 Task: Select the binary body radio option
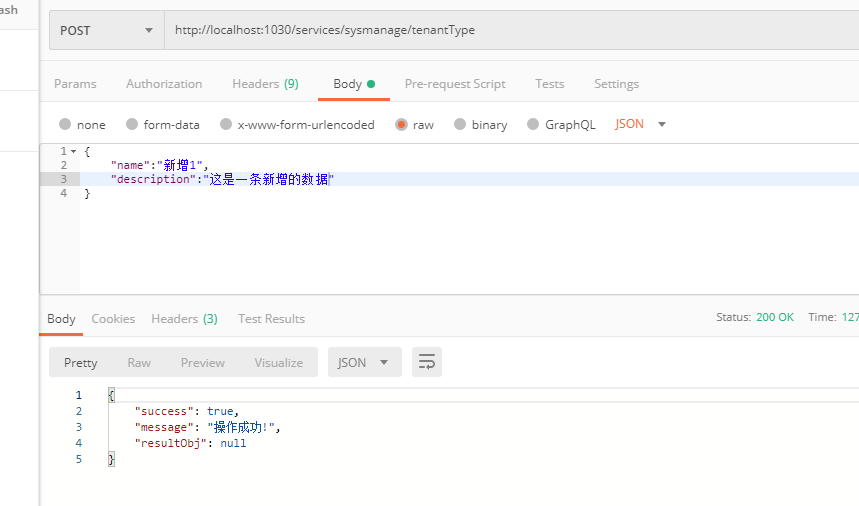pyautogui.click(x=460, y=125)
